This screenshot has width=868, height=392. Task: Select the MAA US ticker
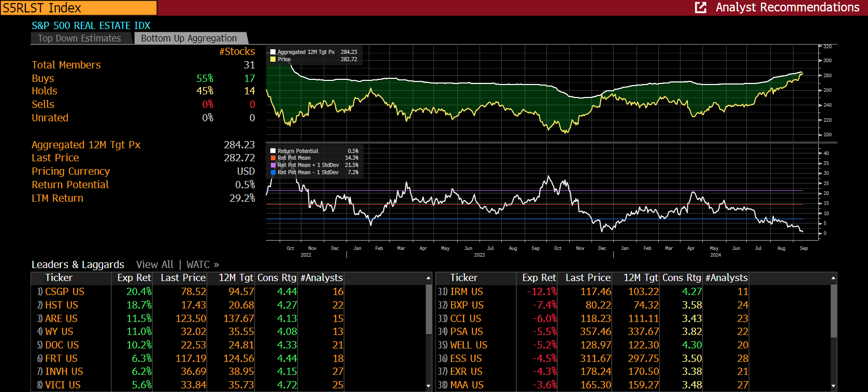[467, 385]
